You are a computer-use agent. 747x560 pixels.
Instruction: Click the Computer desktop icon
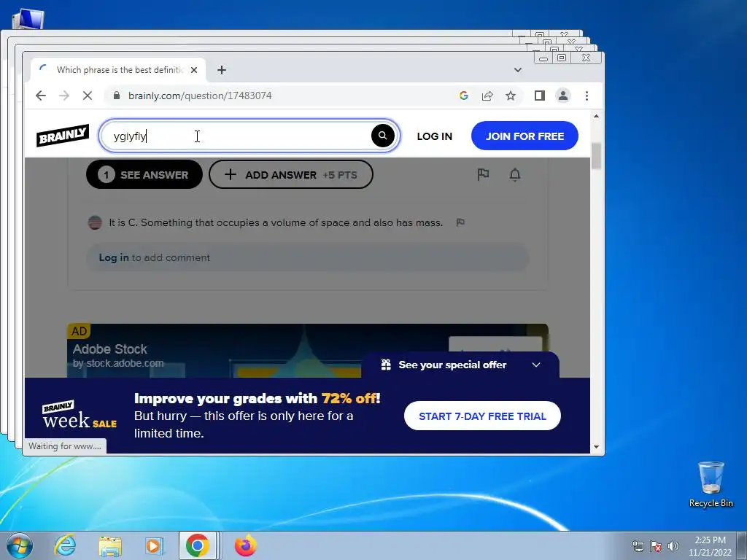(x=28, y=19)
